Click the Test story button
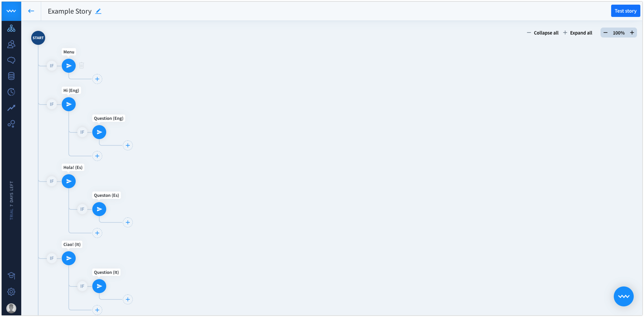The image size is (644, 317). coord(625,11)
